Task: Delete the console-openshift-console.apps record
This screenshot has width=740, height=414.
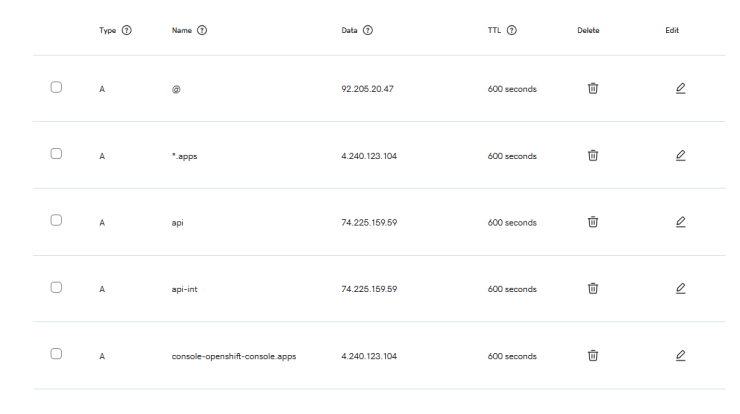Action: [593, 355]
